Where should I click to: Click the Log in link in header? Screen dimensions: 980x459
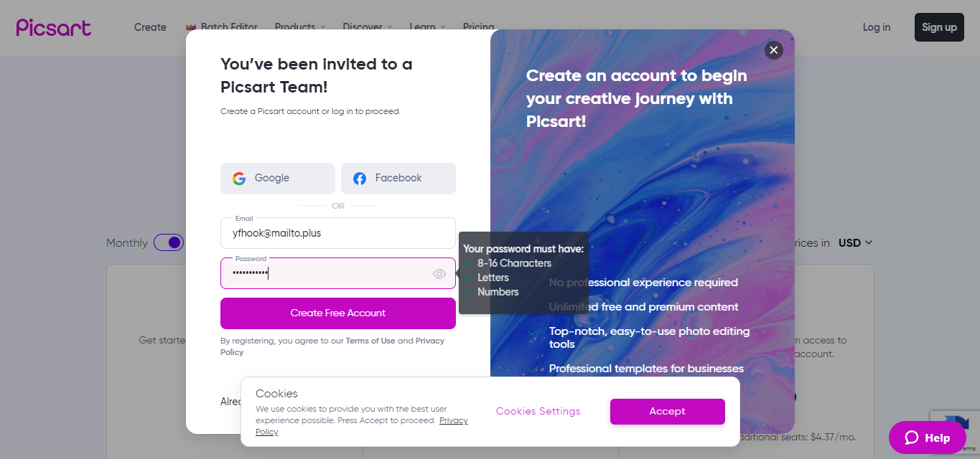(x=876, y=27)
